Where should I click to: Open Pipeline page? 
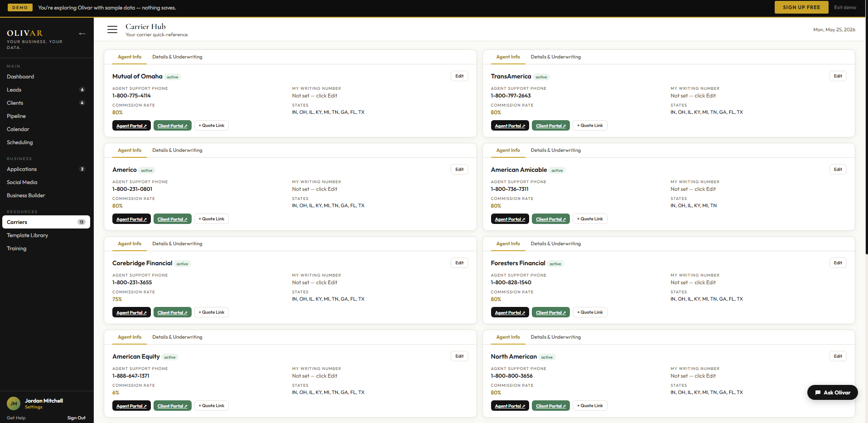point(45,116)
